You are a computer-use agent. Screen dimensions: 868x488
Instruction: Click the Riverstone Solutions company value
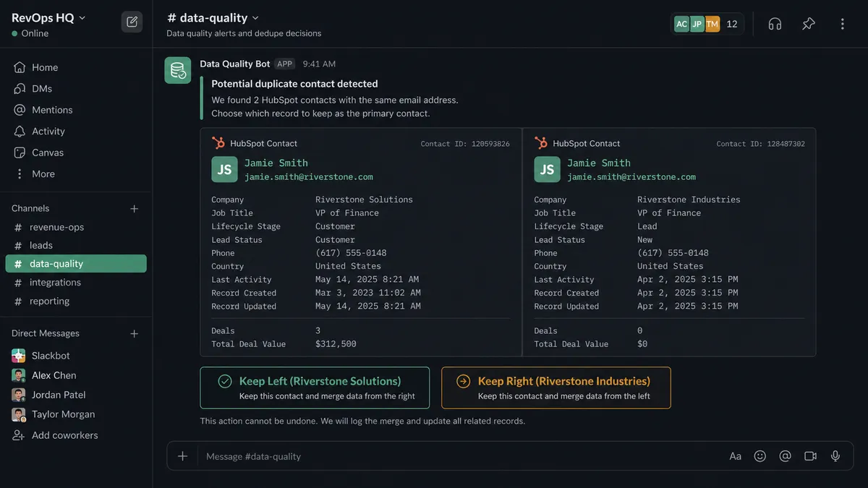pos(364,200)
